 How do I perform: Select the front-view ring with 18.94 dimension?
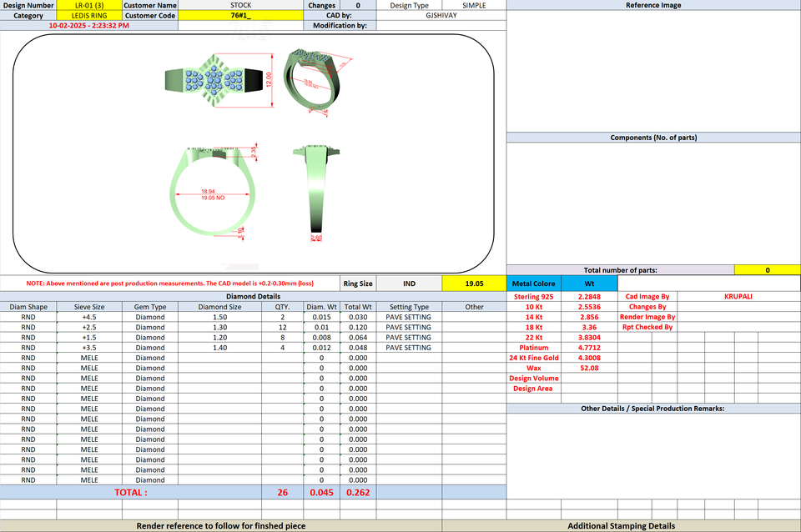[213, 192]
